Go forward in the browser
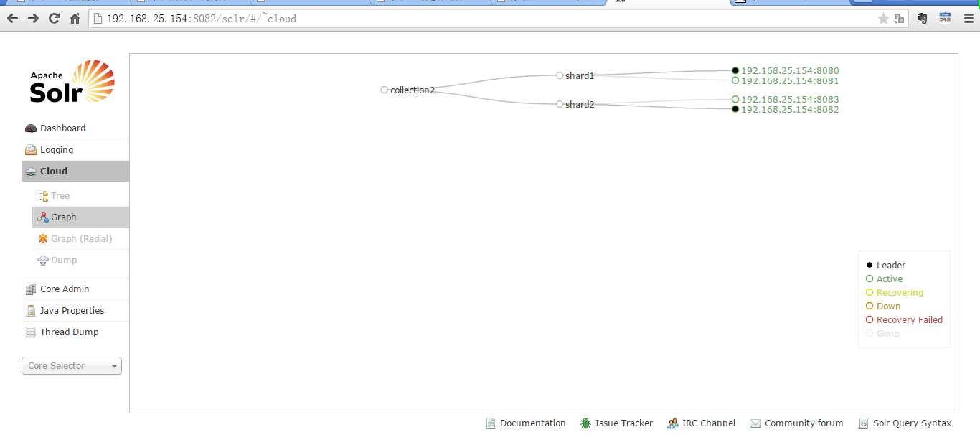 (33, 19)
